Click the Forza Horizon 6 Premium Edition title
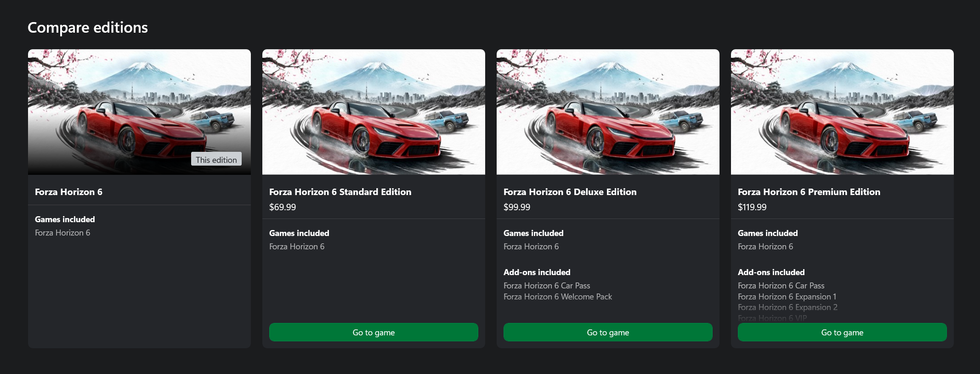 [809, 192]
